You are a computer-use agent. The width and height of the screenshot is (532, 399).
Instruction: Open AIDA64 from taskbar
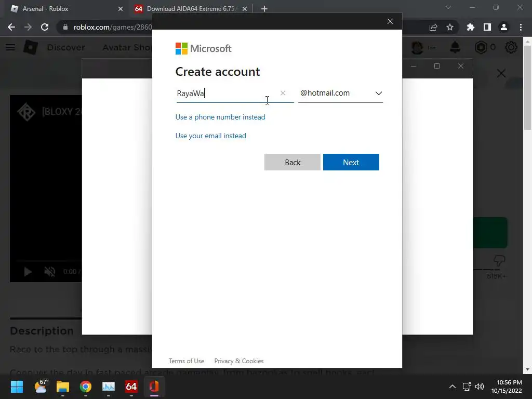point(131,387)
